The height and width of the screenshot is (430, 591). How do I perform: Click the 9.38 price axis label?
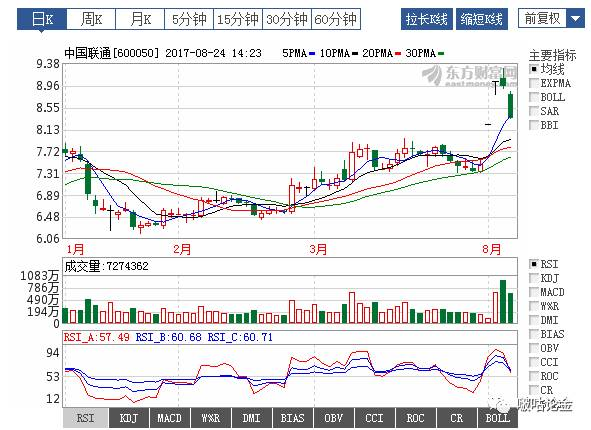coord(48,64)
